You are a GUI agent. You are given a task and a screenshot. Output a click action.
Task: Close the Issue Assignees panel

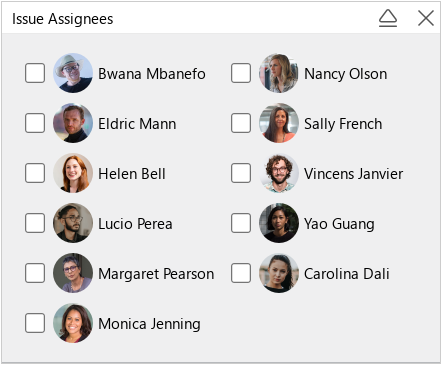[426, 18]
